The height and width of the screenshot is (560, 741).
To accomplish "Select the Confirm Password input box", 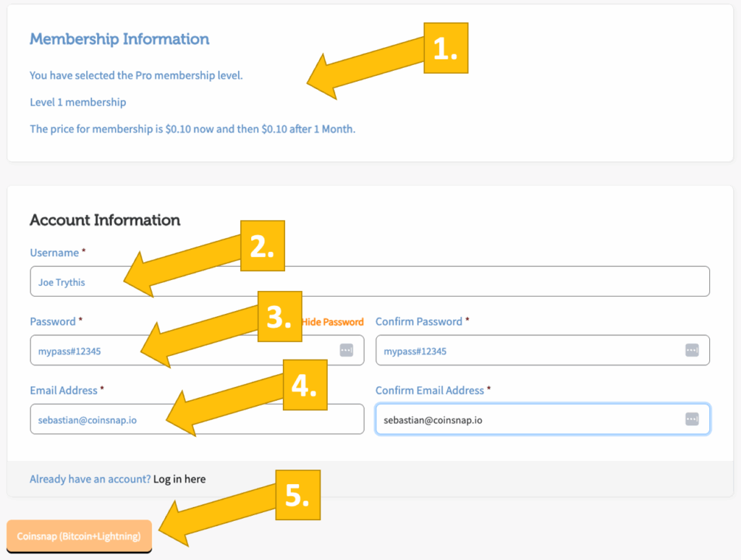I will 528,351.
